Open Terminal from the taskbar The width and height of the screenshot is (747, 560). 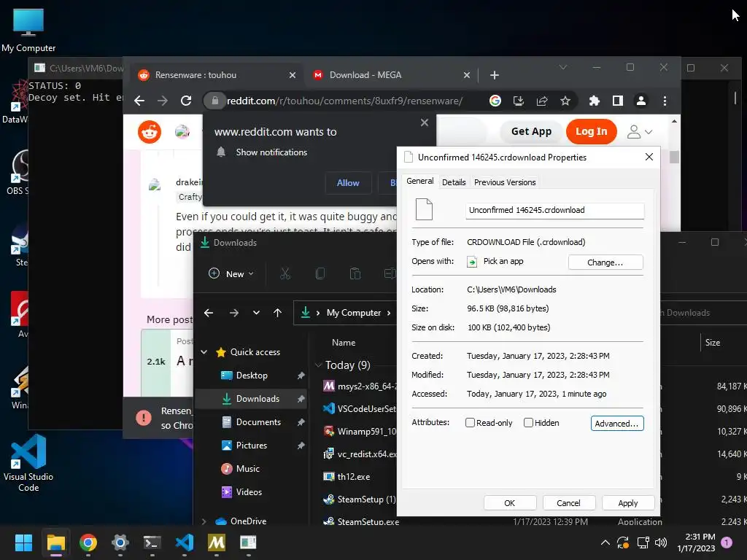(x=152, y=542)
